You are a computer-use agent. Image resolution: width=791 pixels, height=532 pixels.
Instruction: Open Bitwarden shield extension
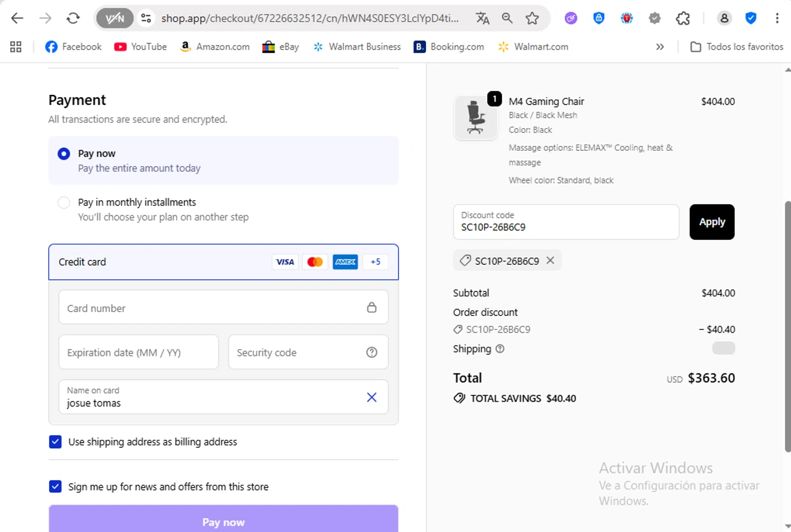[x=599, y=18]
